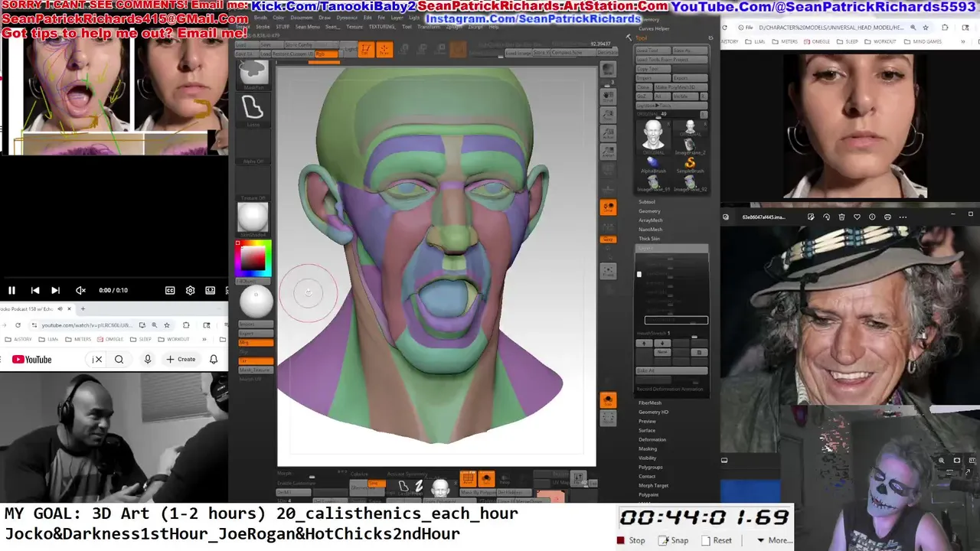Screen dimensions: 980x551
Task: Toggle closed captions in video player
Action: click(170, 290)
